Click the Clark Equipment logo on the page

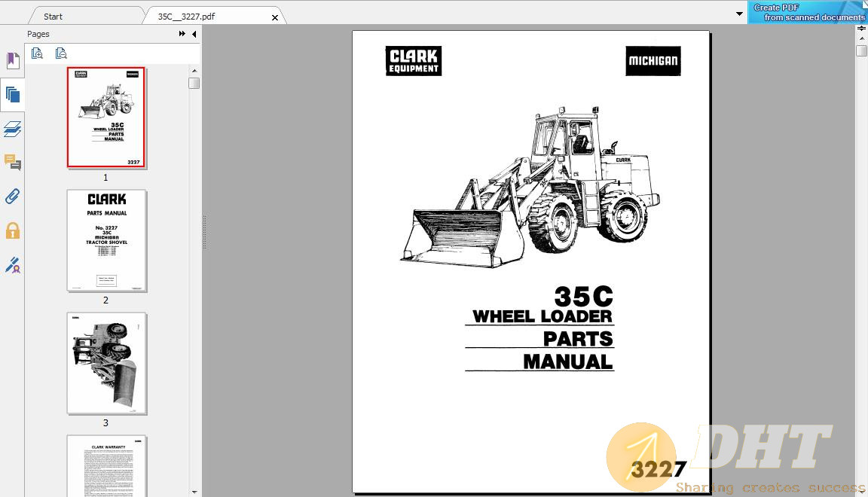pos(414,61)
